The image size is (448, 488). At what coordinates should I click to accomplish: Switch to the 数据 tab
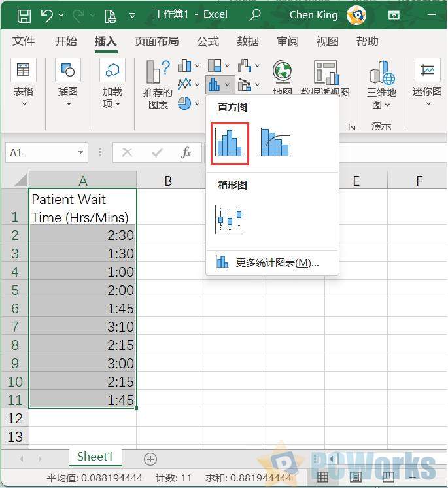click(248, 41)
